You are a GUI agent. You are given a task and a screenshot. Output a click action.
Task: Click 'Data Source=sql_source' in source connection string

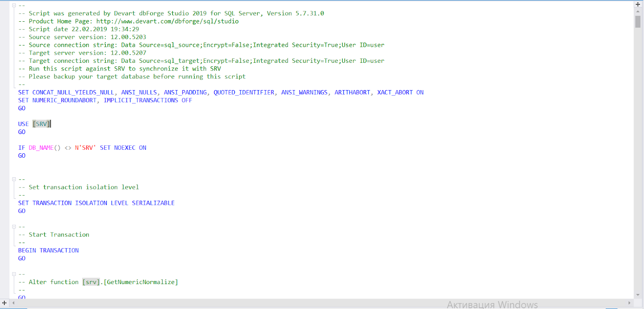point(161,45)
